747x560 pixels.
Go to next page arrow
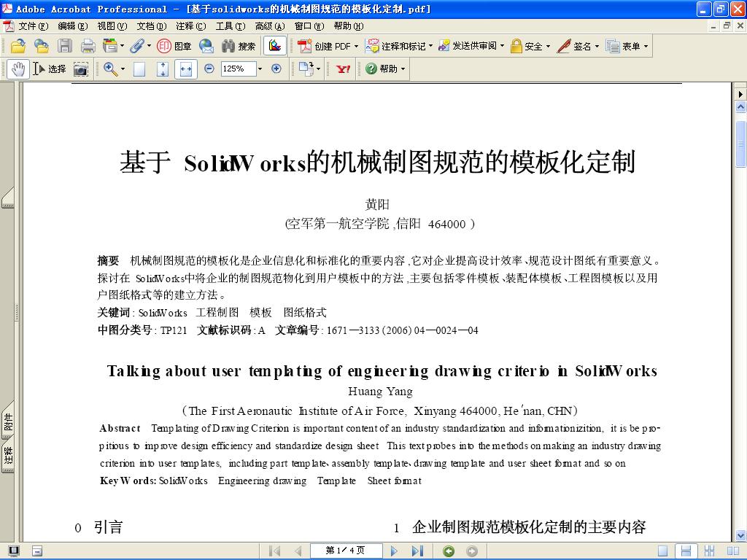pyautogui.click(x=393, y=551)
